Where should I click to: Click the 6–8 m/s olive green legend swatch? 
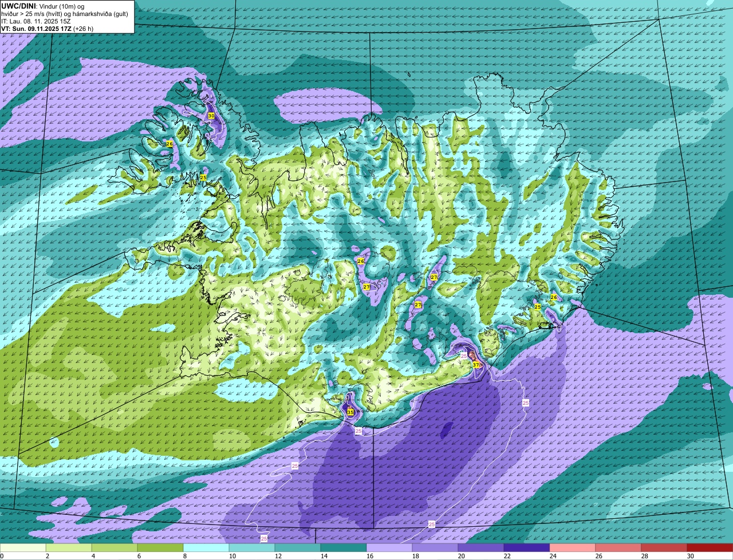click(161, 547)
